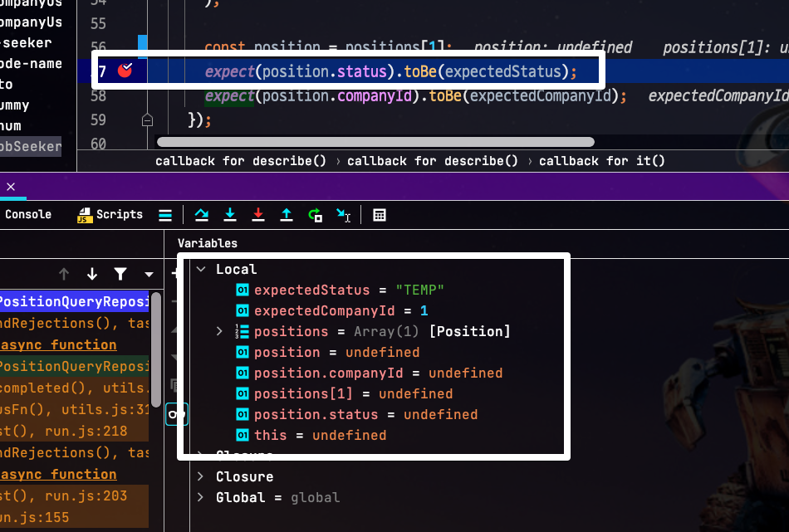
Task: Click 'expectedStatus' in line 57 code
Action: pos(502,71)
